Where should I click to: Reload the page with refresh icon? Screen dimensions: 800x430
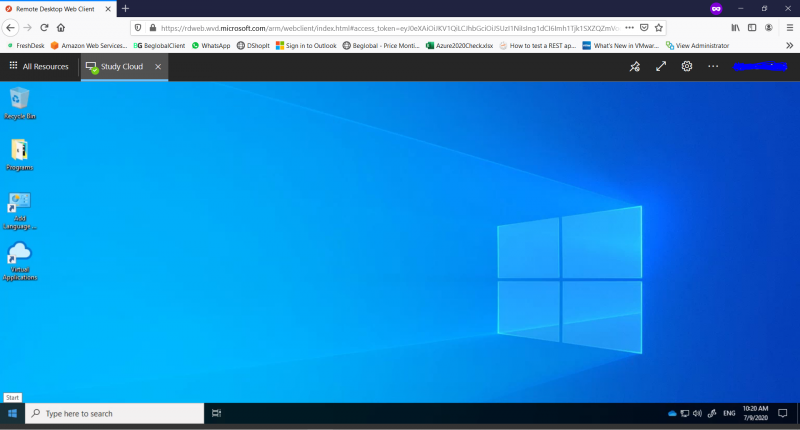[44, 28]
